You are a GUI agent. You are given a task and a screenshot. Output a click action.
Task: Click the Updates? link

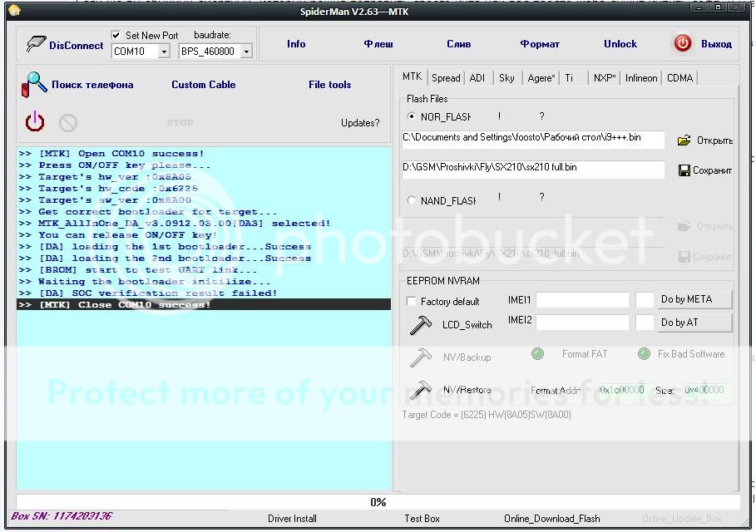click(x=360, y=123)
